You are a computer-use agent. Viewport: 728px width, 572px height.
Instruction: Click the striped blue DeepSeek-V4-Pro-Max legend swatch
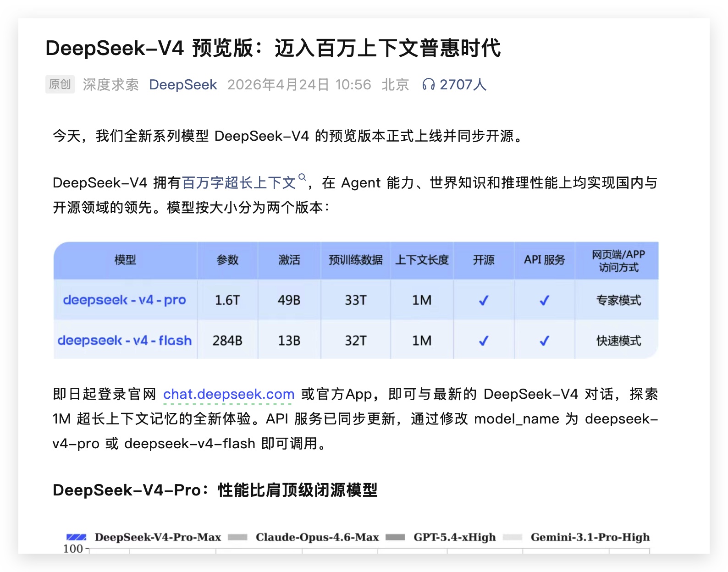coord(76,537)
